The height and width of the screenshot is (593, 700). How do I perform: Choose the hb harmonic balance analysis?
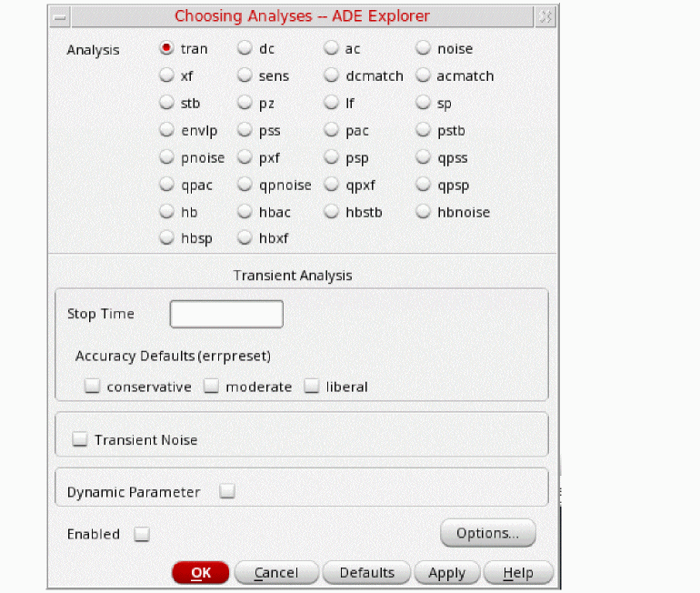coord(167,211)
